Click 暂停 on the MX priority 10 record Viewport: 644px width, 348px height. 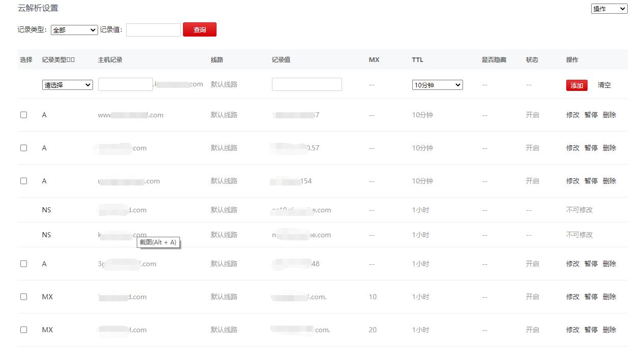click(x=590, y=297)
